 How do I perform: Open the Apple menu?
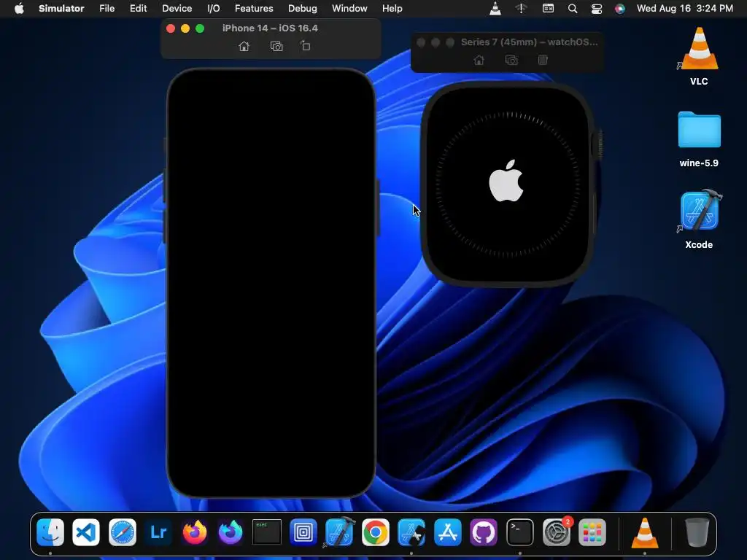(19, 8)
